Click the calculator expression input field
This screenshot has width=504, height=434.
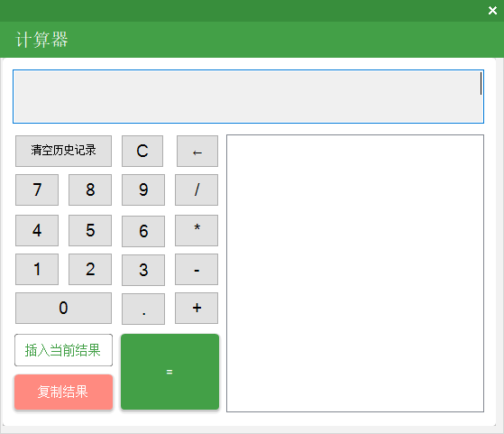(x=248, y=97)
